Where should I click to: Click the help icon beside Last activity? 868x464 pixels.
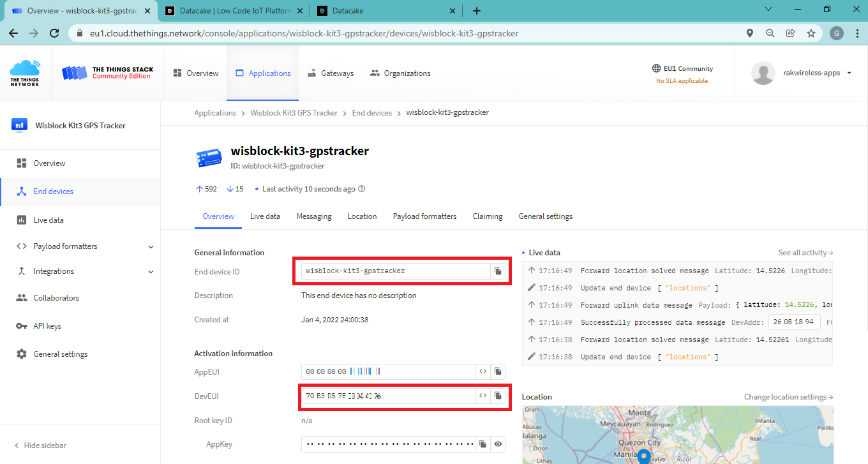362,189
